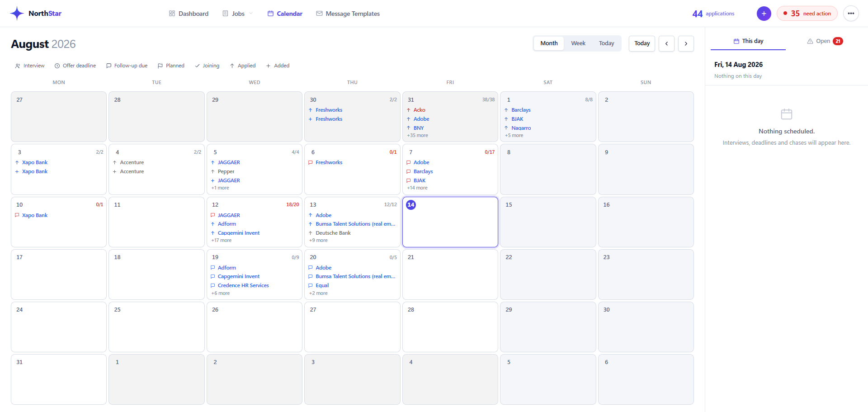The image size is (868, 412).
Task: Click the 35 need action button
Action: (x=807, y=14)
